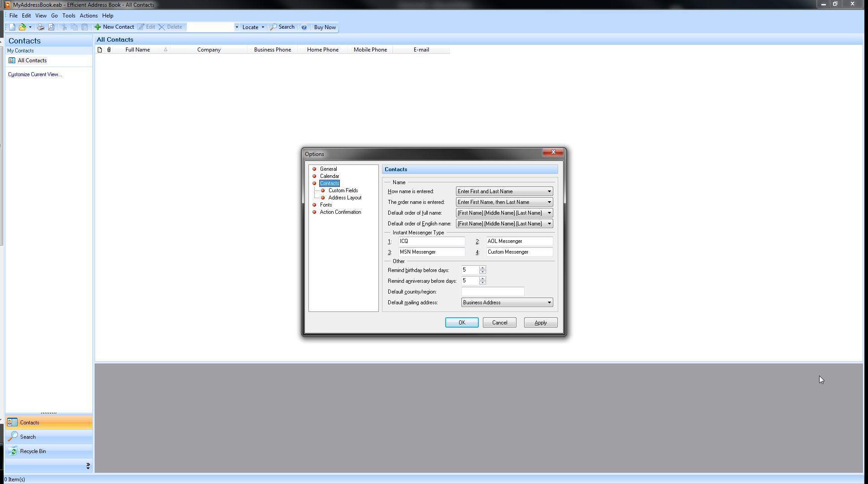The width and height of the screenshot is (868, 484).
Task: Open the arrow next to Open folder icon
Action: click(x=30, y=27)
